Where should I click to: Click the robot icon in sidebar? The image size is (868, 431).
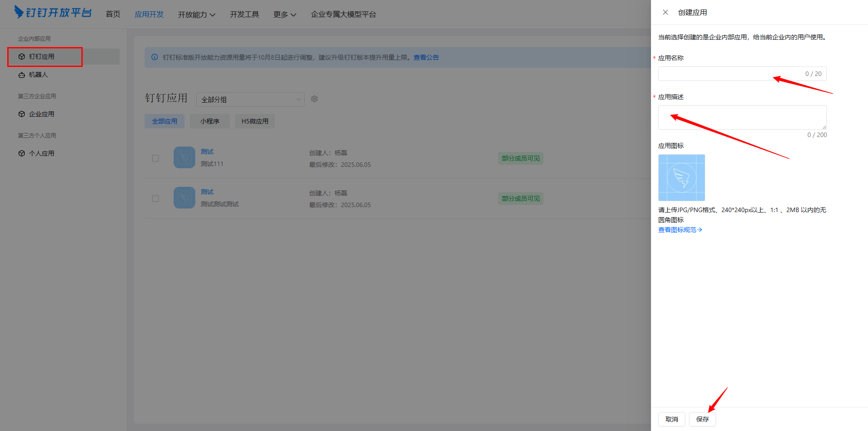coord(22,75)
